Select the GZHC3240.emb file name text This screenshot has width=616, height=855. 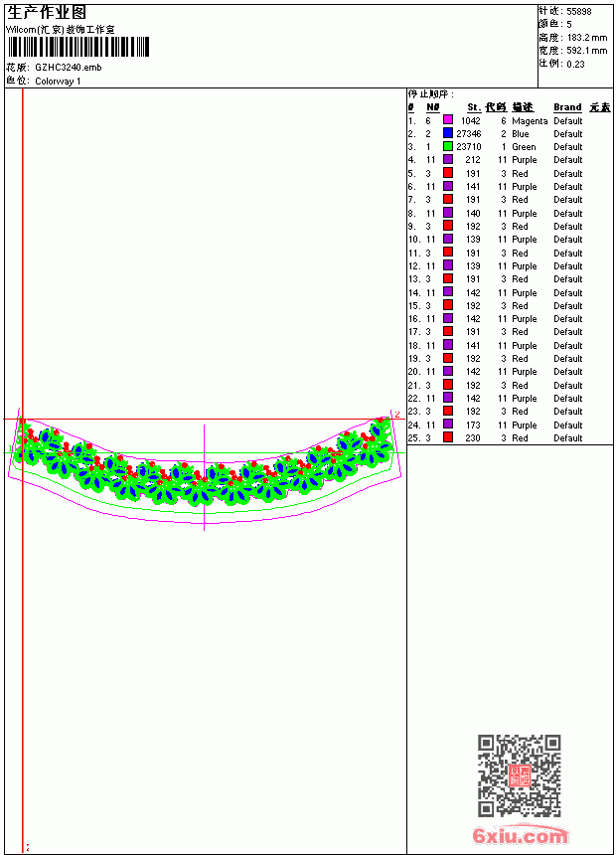69,68
